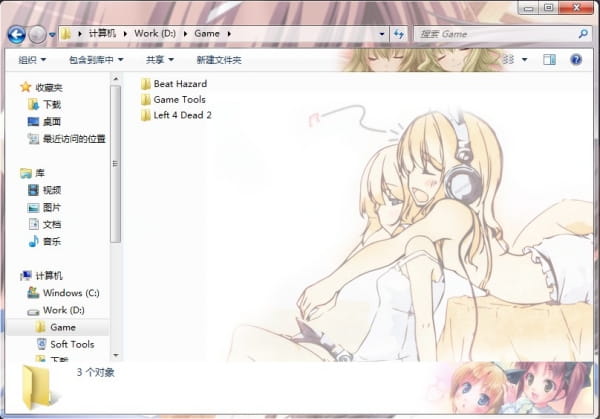This screenshot has height=419, width=600.
Task: Click the 新建文件夹 button
Action: tap(219, 60)
